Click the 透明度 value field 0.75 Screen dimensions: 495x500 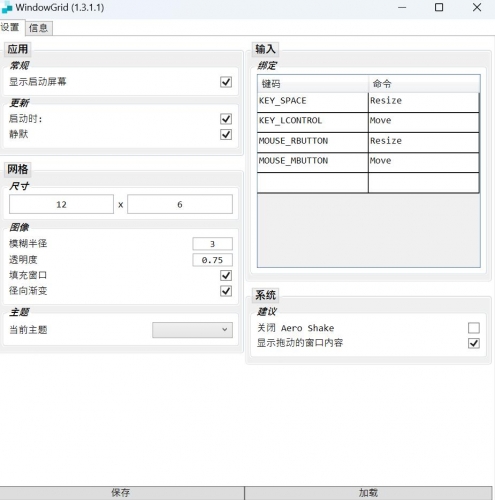pos(212,260)
